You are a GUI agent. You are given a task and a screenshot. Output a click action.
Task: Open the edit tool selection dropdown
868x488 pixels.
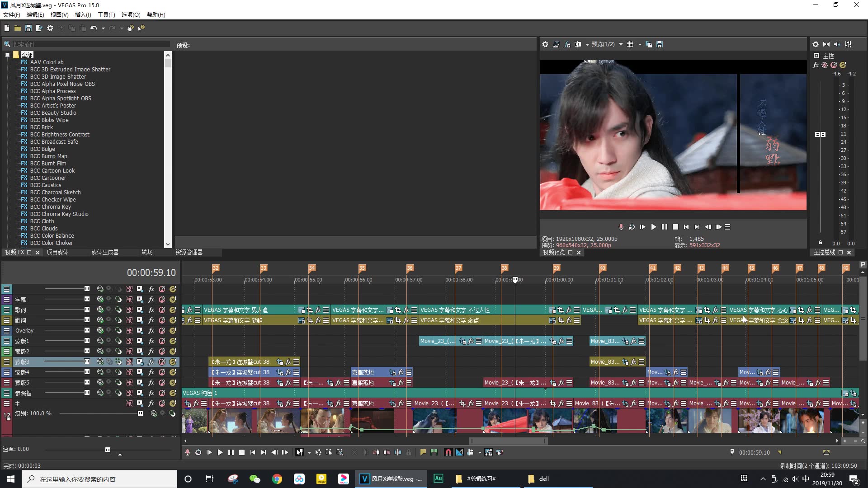click(309, 452)
